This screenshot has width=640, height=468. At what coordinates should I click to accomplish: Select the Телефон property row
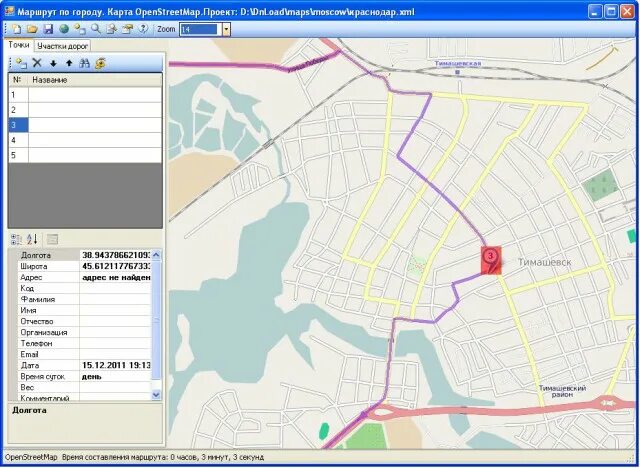(x=84, y=344)
